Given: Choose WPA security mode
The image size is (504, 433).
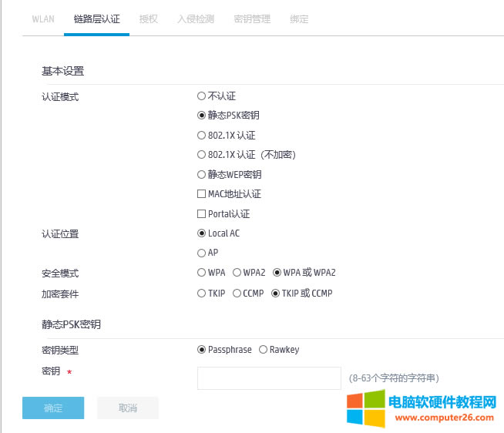Looking at the screenshot, I should (x=202, y=273).
